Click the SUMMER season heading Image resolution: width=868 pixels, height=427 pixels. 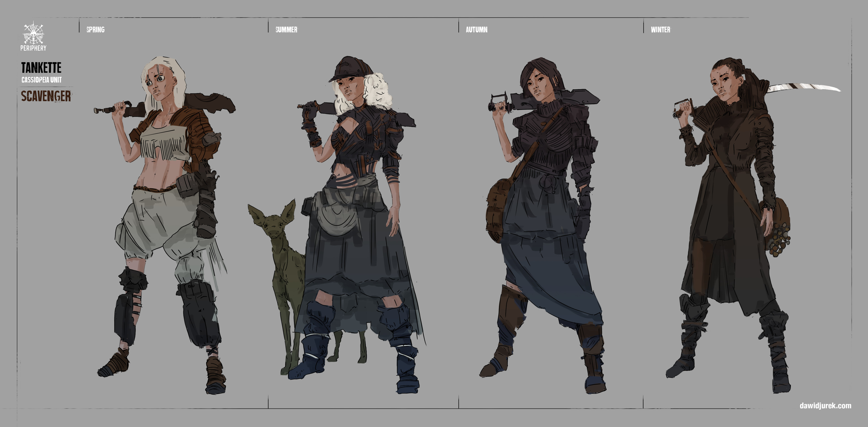tap(286, 30)
